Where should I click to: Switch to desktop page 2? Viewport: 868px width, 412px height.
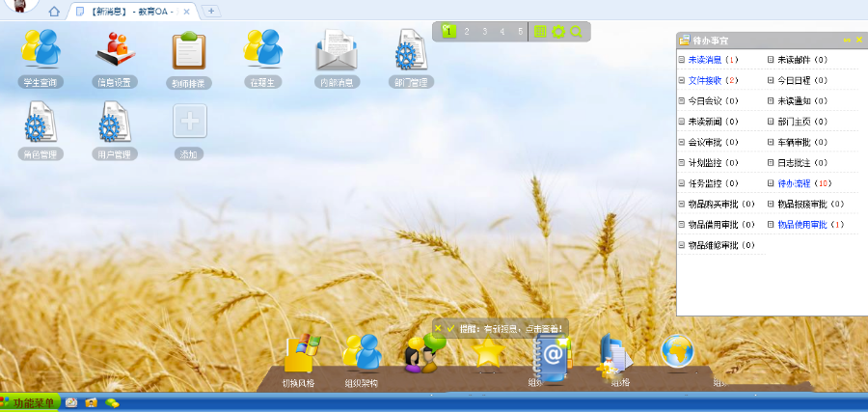click(x=467, y=32)
